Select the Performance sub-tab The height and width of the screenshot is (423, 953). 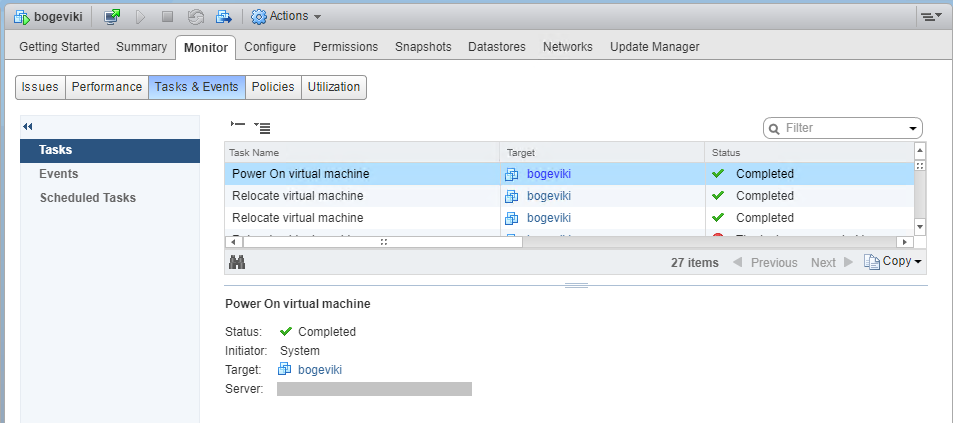click(107, 87)
